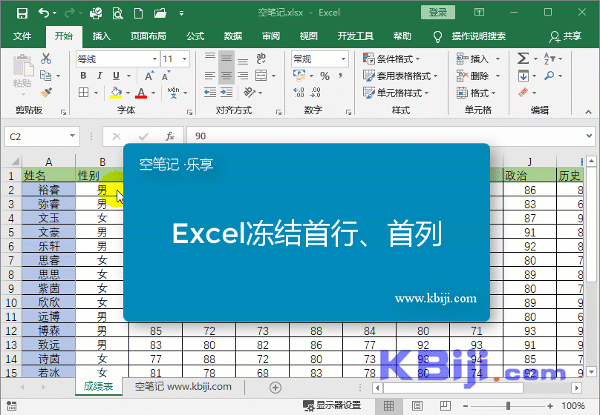Click the zoom slider handle

point(508,406)
